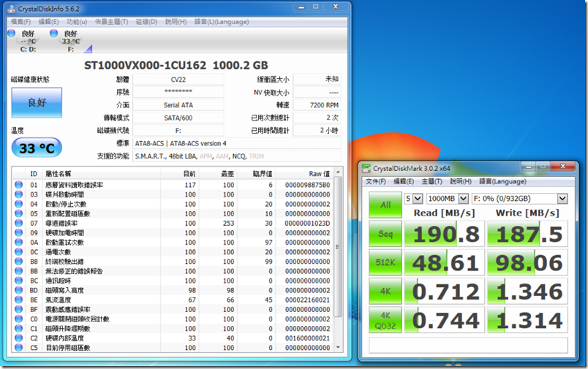Click status orb for attribute BF row
588x369 pixels.
[x=19, y=309]
